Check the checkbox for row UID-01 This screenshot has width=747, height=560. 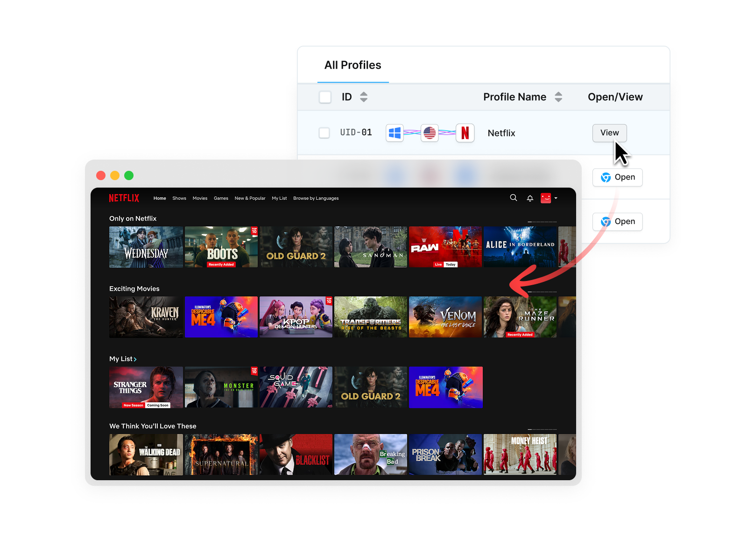pos(324,133)
